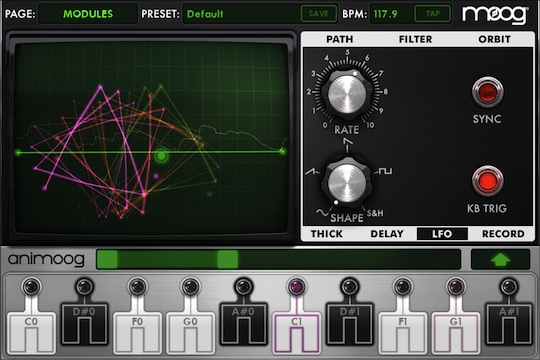The image size is (540, 360).
Task: Click the round lamp above A#0 key
Action: 243,287
